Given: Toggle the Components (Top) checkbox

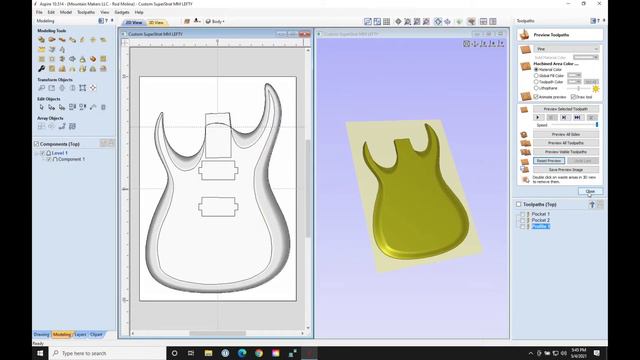Looking at the screenshot, I should [x=36, y=144].
